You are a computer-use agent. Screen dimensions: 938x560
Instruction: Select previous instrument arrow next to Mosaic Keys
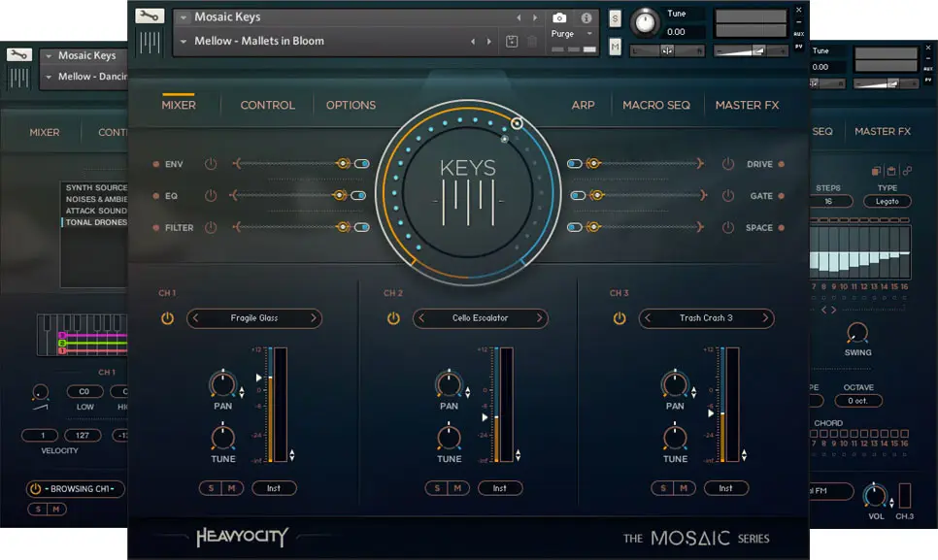pyautogui.click(x=519, y=17)
